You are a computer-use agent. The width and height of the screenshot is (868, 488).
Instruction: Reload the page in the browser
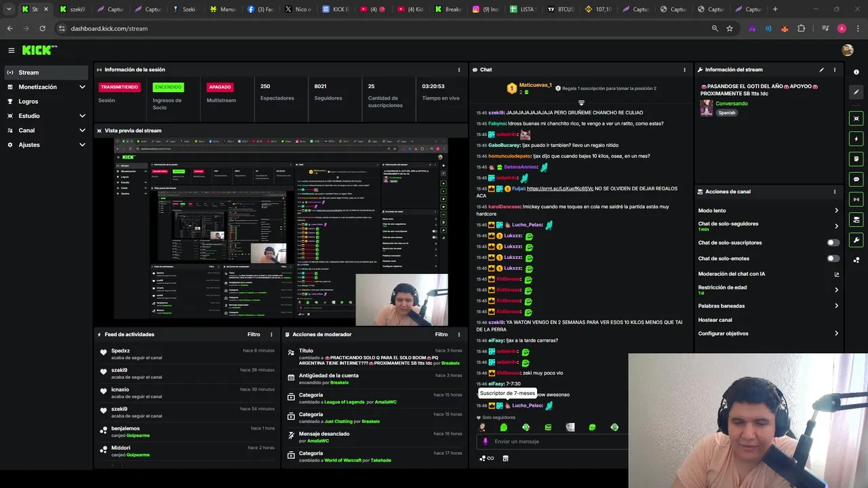(42, 28)
